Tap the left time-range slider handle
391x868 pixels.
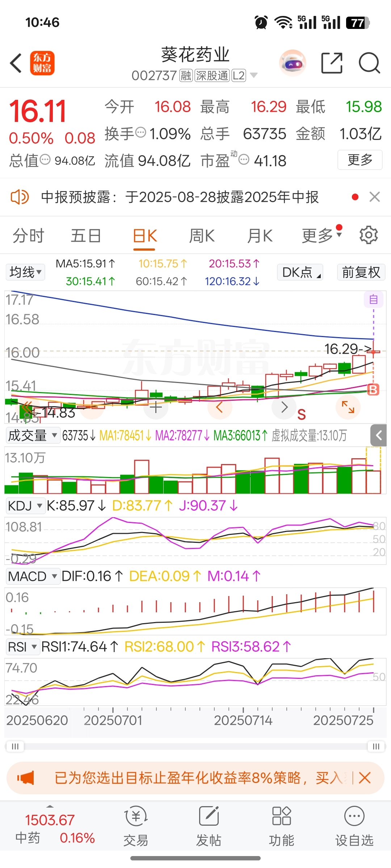[x=15, y=746]
